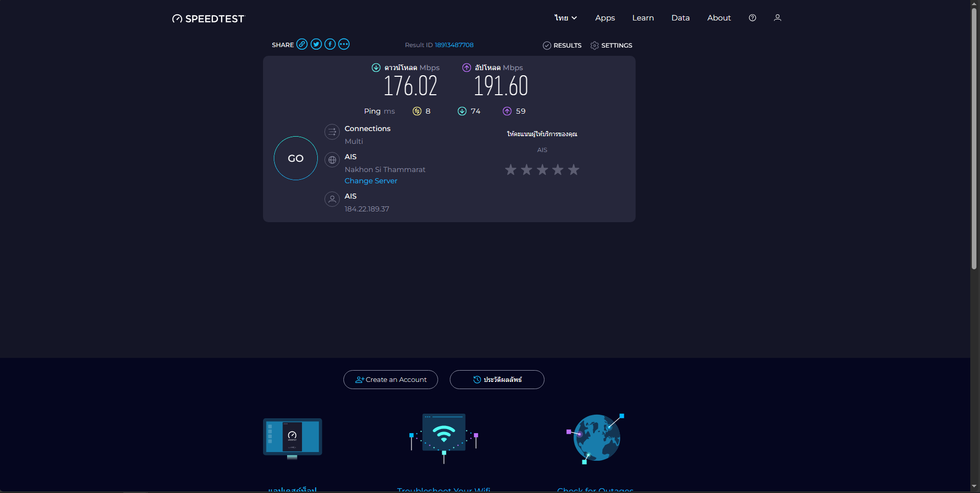The width and height of the screenshot is (980, 493).
Task: Click Create an Account button
Action: click(390, 379)
